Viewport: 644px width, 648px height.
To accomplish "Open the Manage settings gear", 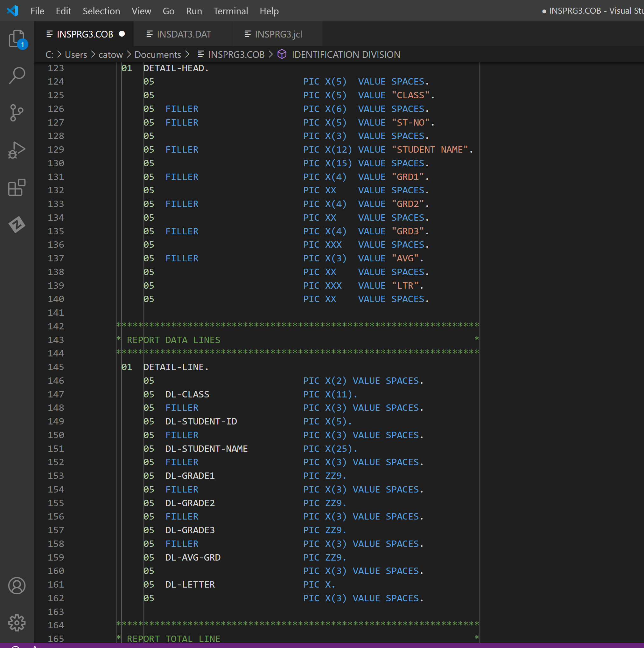I will tap(17, 623).
